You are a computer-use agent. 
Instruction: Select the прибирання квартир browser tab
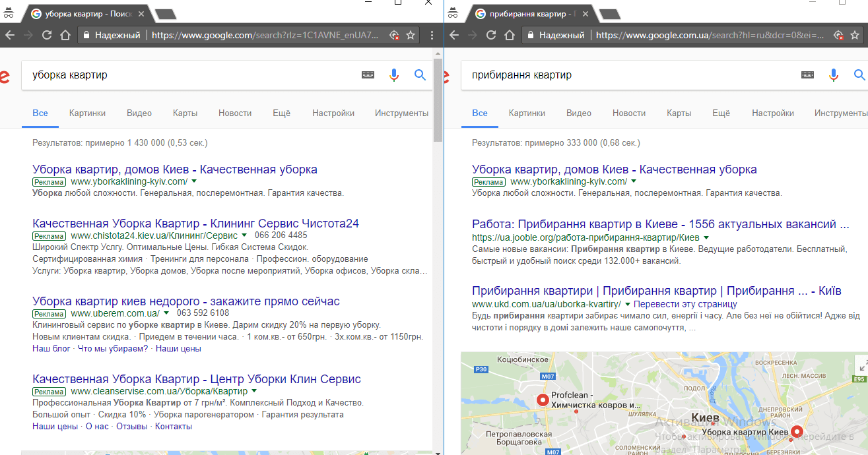532,14
